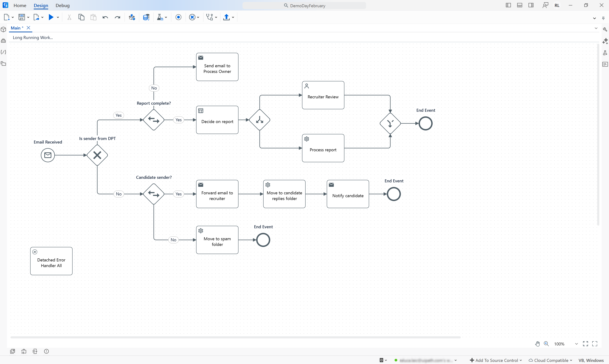This screenshot has height=364, width=609.
Task: Select the Run project icon
Action: (51, 17)
